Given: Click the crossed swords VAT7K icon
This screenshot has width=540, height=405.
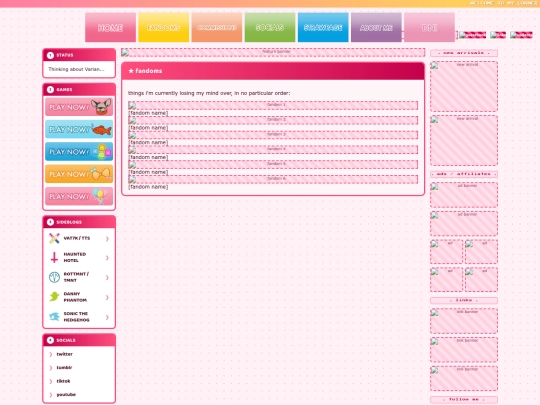Looking at the screenshot, I should tap(54, 238).
